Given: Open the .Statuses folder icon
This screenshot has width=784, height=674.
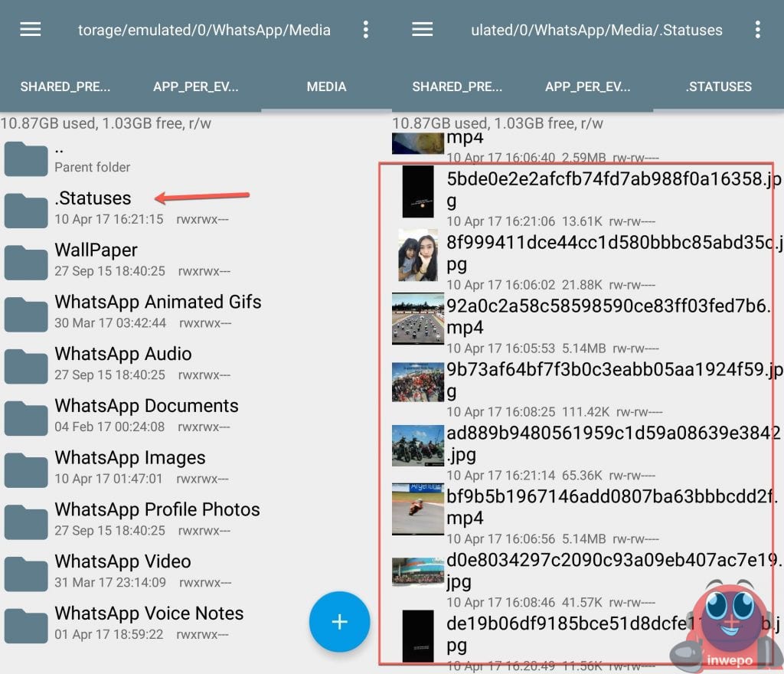Looking at the screenshot, I should (x=26, y=211).
